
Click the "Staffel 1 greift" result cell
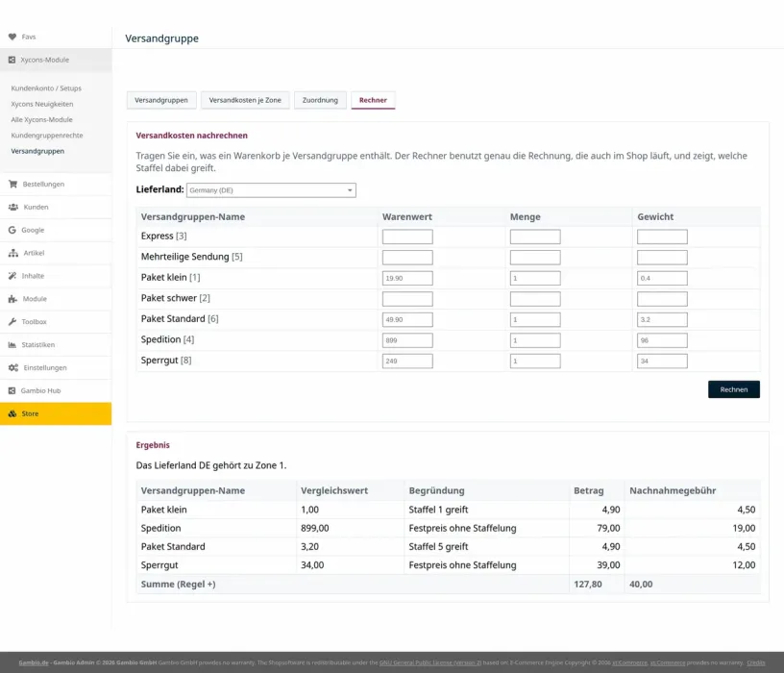point(438,510)
